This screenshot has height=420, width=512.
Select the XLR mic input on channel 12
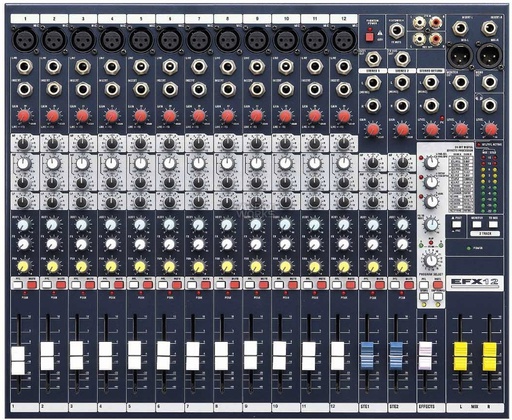coord(344,39)
